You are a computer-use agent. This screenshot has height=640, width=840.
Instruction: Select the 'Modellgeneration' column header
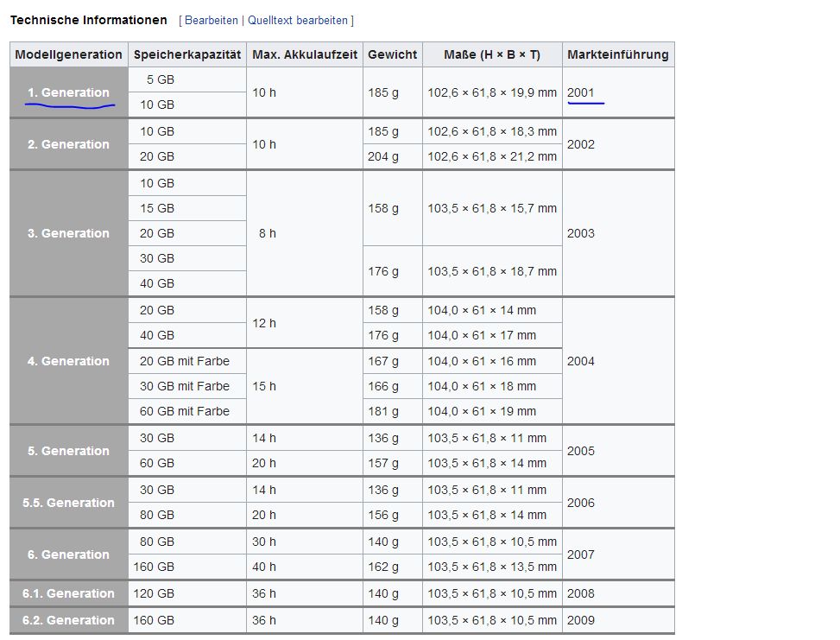[x=69, y=54]
